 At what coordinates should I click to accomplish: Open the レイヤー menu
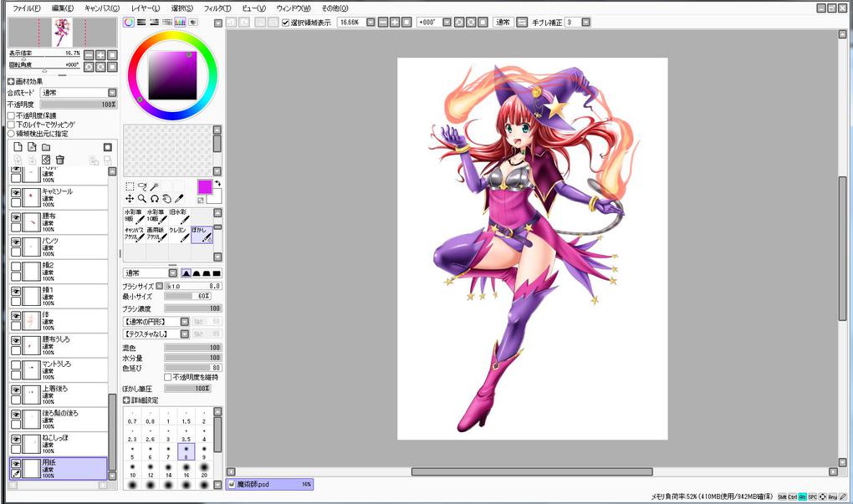pos(146,8)
